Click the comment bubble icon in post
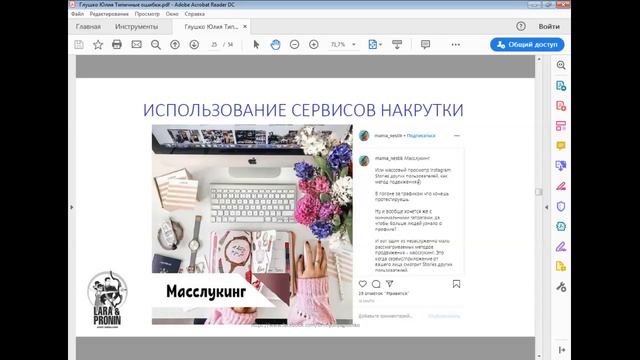The height and width of the screenshot is (360, 640). click(x=376, y=284)
